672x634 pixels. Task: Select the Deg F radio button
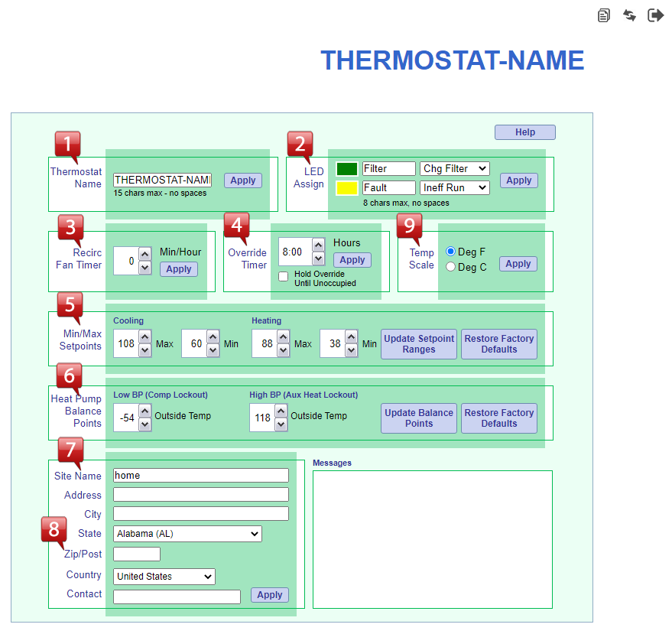(451, 252)
